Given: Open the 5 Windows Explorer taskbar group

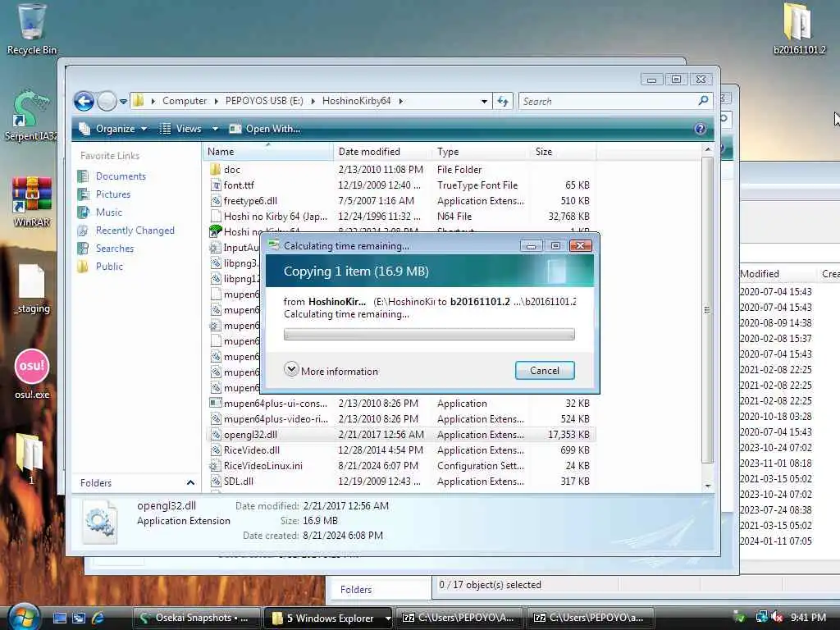Looking at the screenshot, I should tap(328, 618).
